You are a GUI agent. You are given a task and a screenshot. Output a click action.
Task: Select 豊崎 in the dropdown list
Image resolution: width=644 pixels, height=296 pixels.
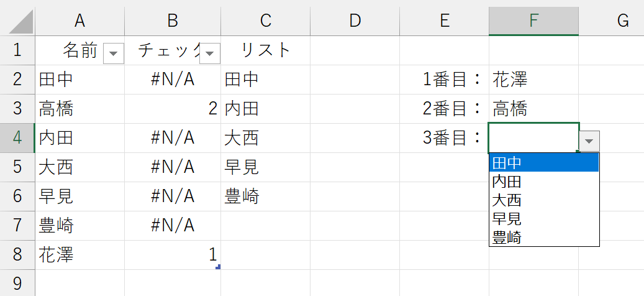pos(544,237)
